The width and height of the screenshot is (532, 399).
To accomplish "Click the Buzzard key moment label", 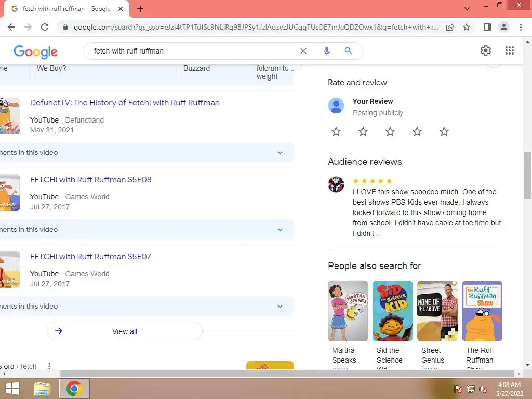I will point(196,68).
